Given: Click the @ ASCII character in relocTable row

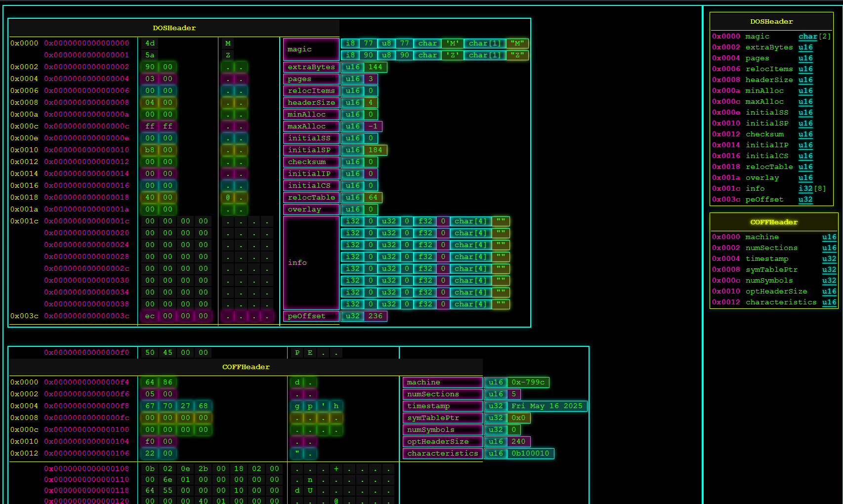Looking at the screenshot, I should click(x=228, y=198).
